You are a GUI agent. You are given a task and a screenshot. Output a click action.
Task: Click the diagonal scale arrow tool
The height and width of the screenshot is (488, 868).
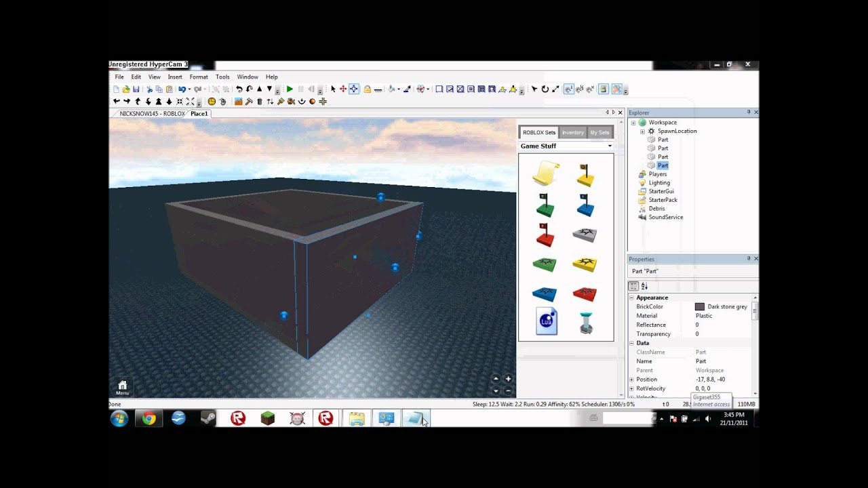(555, 89)
